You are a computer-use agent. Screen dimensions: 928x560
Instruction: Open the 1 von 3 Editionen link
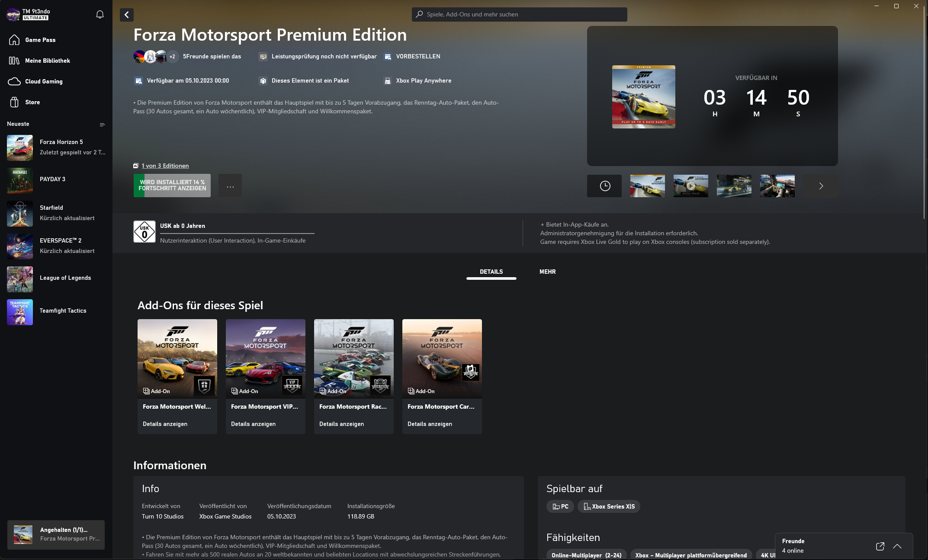(165, 166)
